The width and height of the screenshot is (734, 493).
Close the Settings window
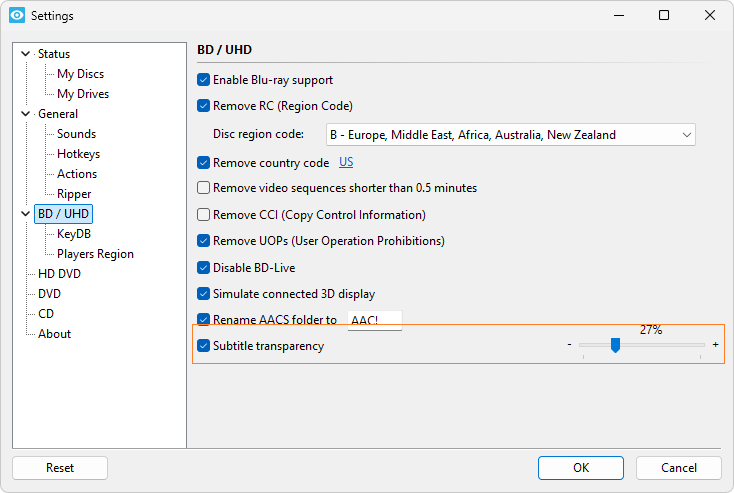(x=710, y=15)
